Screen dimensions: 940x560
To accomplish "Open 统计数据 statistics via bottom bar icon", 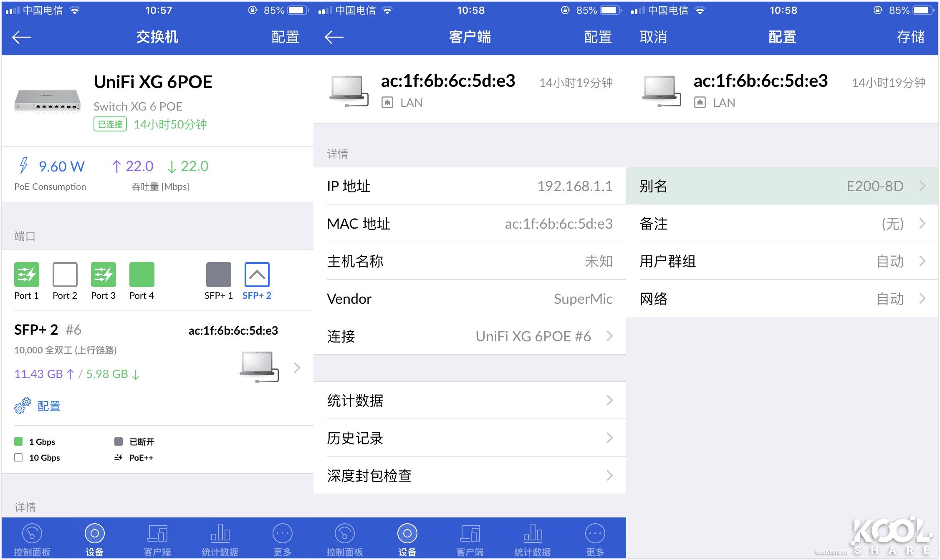I will (x=220, y=538).
